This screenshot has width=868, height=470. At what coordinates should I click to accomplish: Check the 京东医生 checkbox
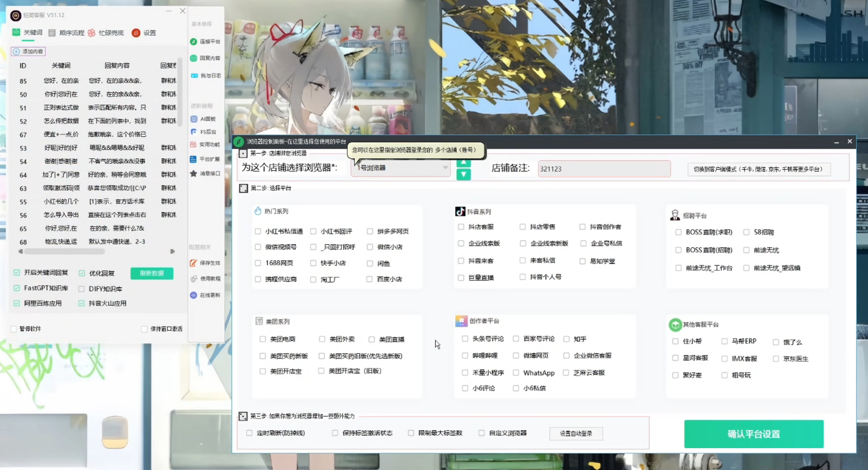coord(776,359)
